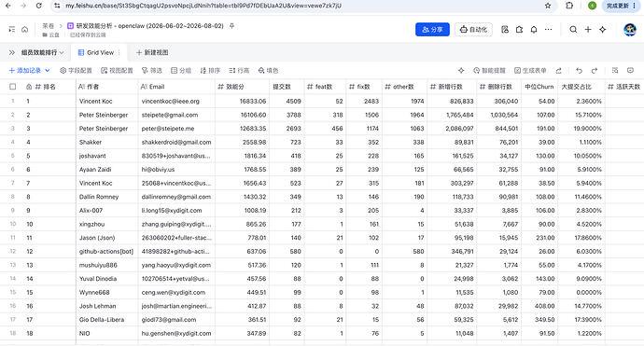Select the Grid View tab
The height and width of the screenshot is (346, 644).
(x=96, y=52)
